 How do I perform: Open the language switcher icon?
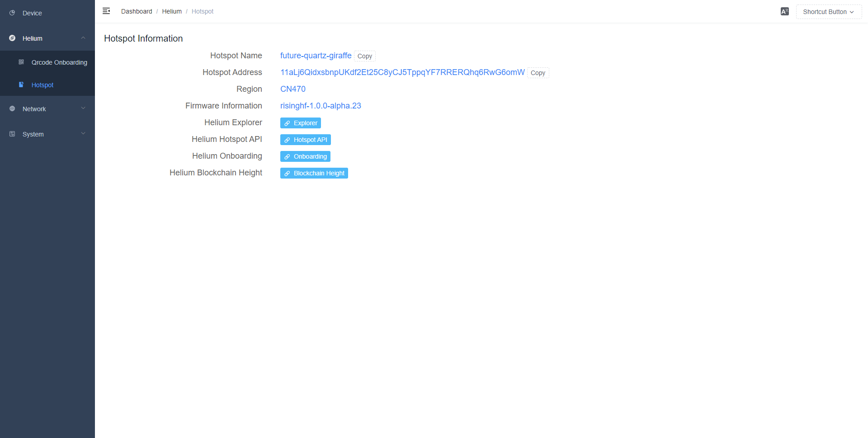[x=784, y=11]
